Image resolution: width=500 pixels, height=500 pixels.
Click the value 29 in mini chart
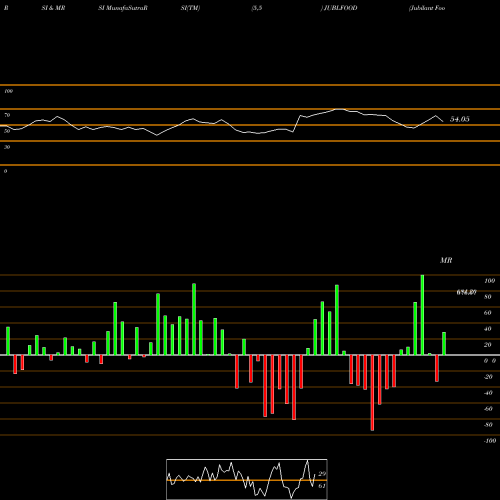pyautogui.click(x=322, y=474)
